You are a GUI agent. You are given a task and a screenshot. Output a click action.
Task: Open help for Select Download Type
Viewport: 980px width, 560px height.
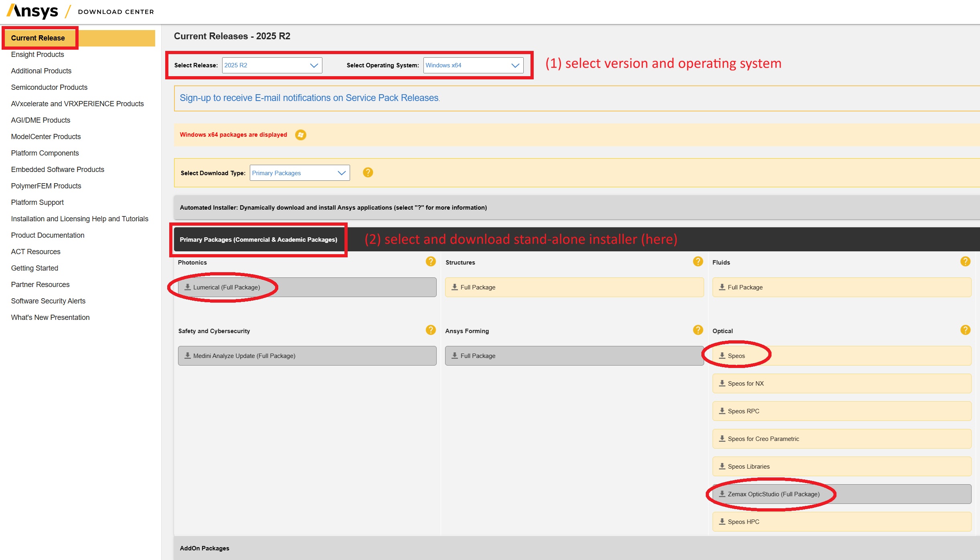(x=368, y=172)
